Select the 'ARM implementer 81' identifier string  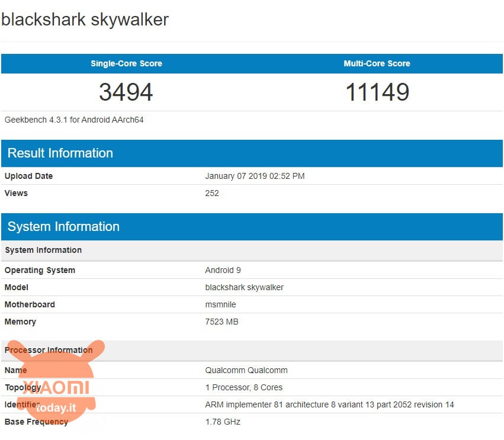click(329, 404)
